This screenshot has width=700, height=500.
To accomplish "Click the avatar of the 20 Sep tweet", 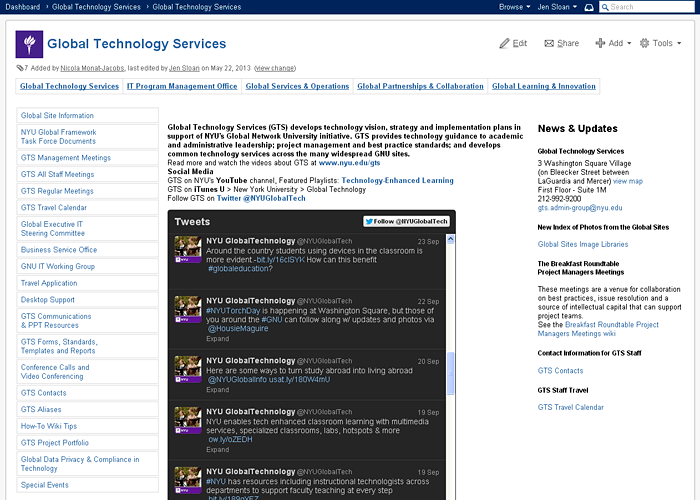I will click(x=188, y=369).
